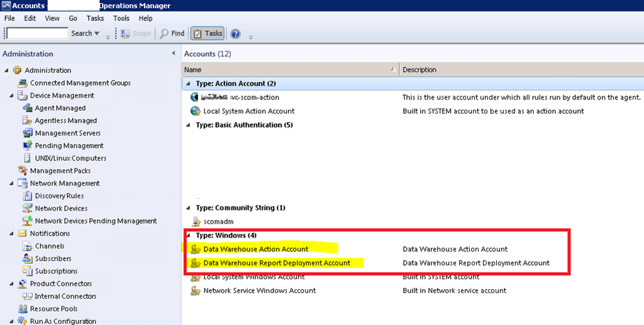Click the Find toolbar button
644x325 pixels.
tap(172, 33)
